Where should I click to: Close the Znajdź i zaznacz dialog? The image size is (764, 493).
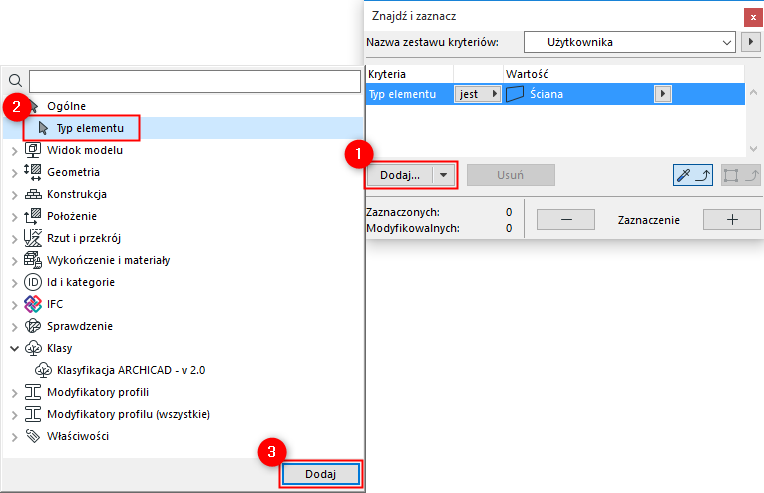753,17
